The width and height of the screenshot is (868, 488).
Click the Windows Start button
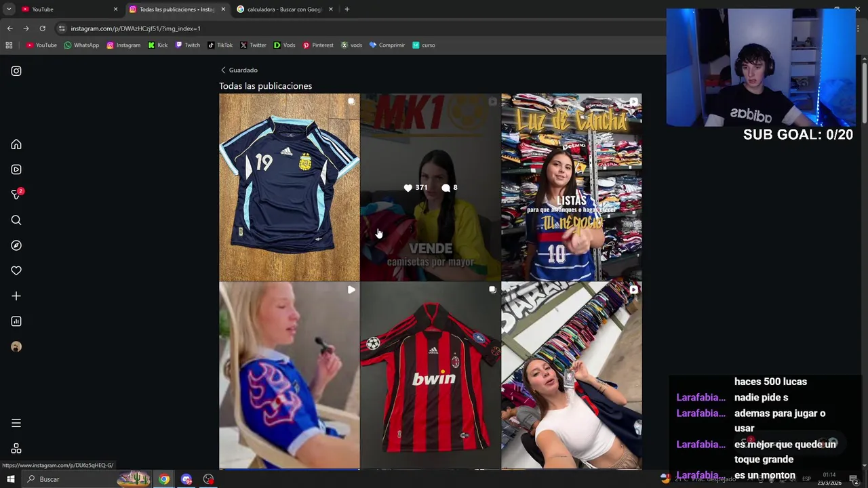click(10, 479)
